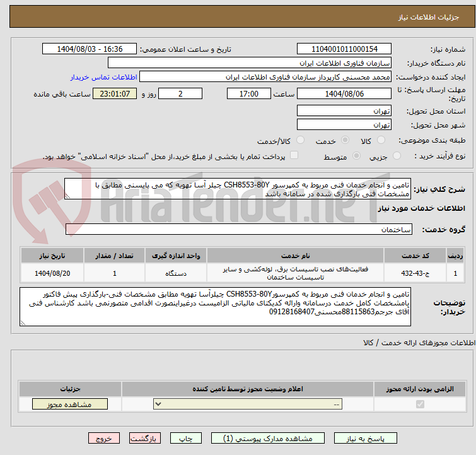The height and width of the screenshot is (455, 476).
Task: Click the الزامی بودن ارائه مجوز header
Action: (420, 389)
